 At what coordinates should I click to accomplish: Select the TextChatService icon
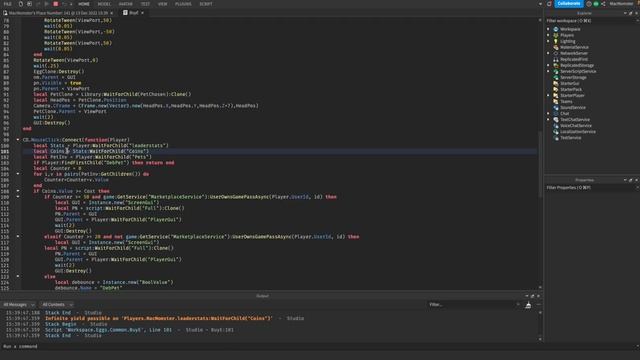coord(556,120)
